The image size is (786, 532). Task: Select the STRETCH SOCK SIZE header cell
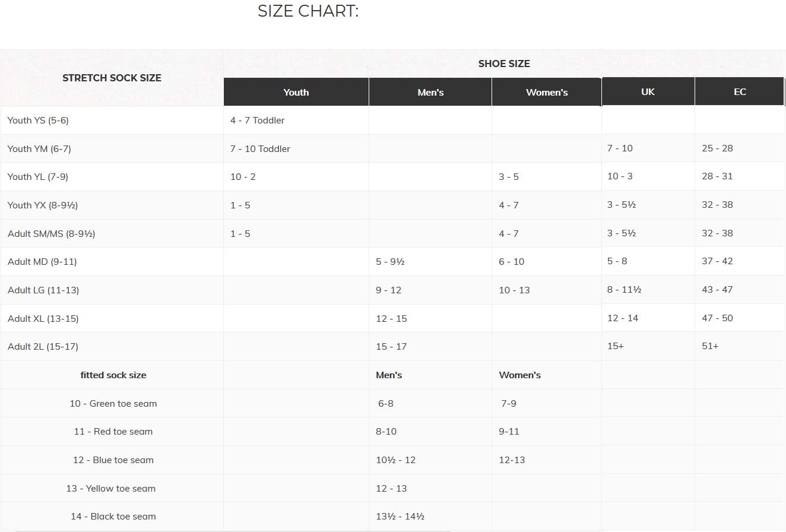point(112,78)
